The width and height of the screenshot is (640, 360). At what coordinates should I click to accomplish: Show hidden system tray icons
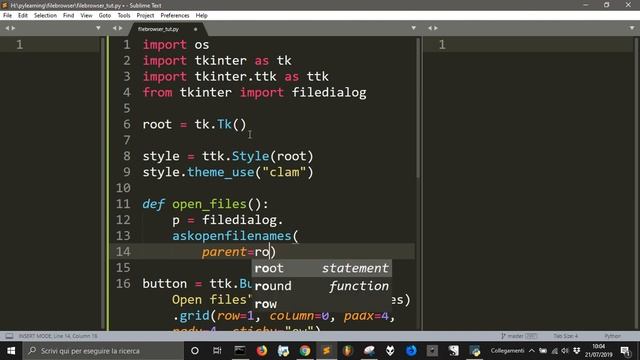531,351
